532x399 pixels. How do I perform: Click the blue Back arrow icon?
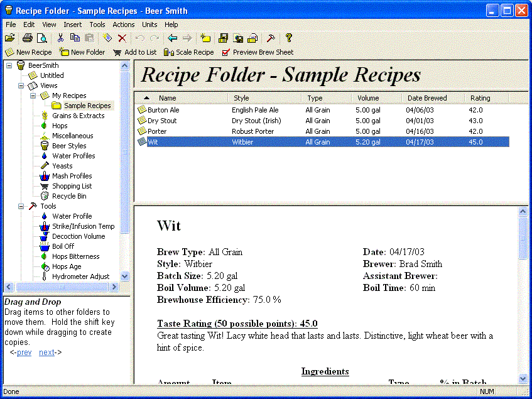(x=172, y=38)
